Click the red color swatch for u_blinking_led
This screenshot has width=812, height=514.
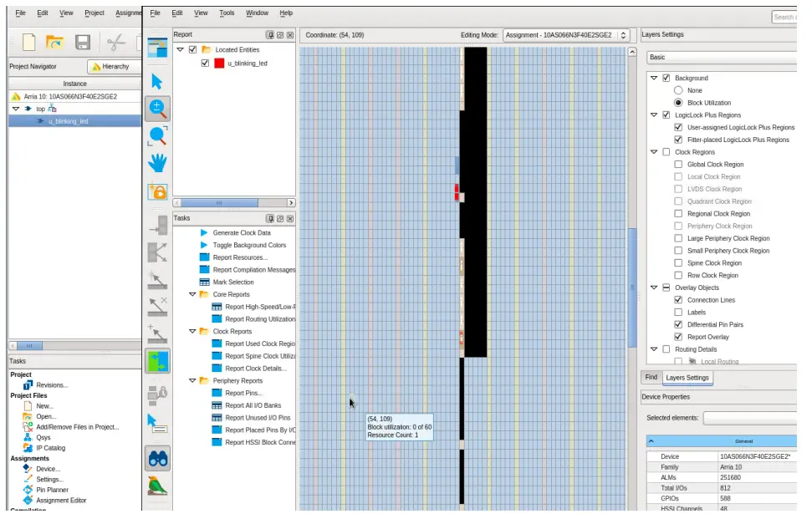tap(220, 64)
